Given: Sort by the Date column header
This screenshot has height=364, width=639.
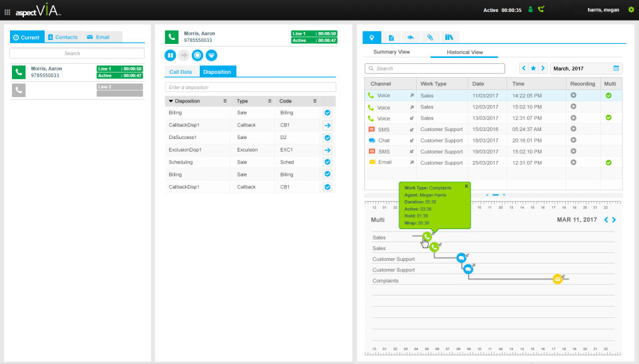Looking at the screenshot, I should (x=478, y=84).
